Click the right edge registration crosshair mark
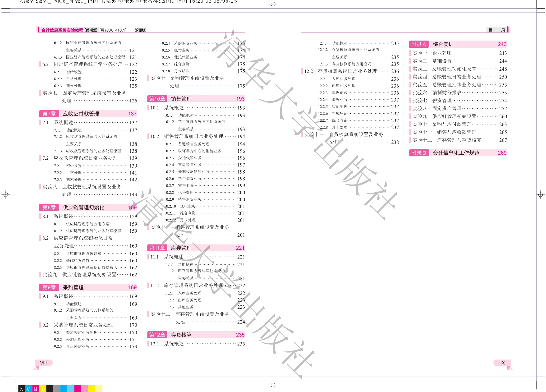This screenshot has width=546, height=392. point(541,194)
